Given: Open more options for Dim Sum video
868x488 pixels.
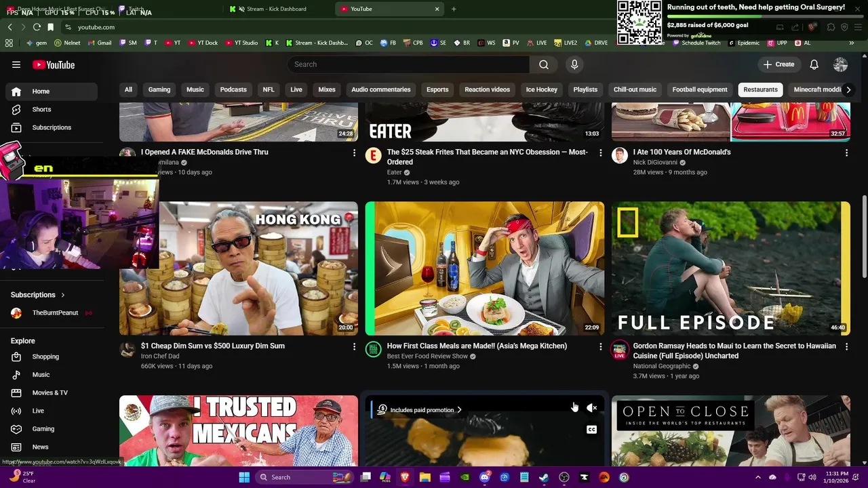Looking at the screenshot, I should (354, 346).
